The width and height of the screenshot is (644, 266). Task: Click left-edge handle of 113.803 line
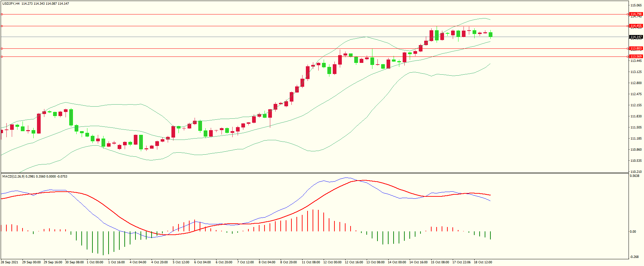[2, 48]
